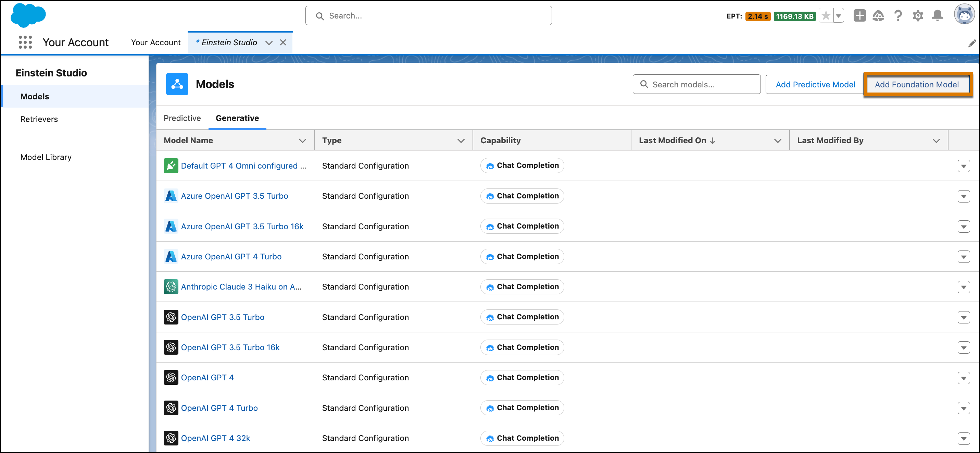Open Models in the sidebar
This screenshot has height=453, width=980.
click(x=75, y=96)
